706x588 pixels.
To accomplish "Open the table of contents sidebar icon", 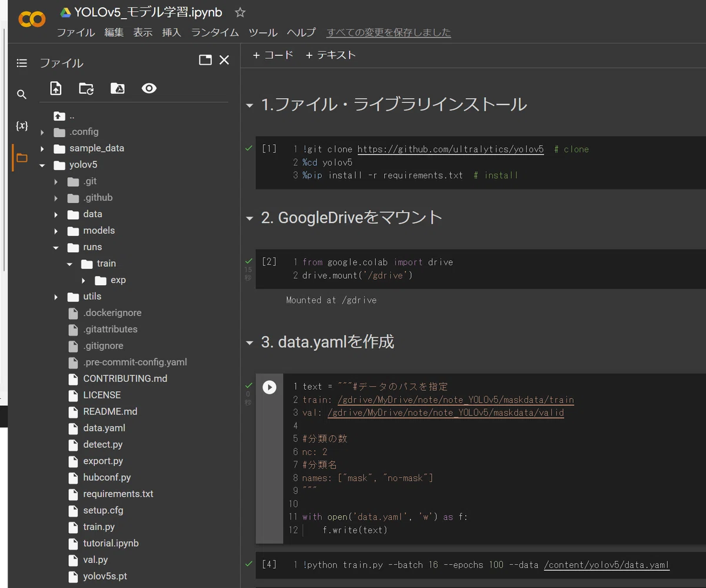I will pyautogui.click(x=22, y=63).
